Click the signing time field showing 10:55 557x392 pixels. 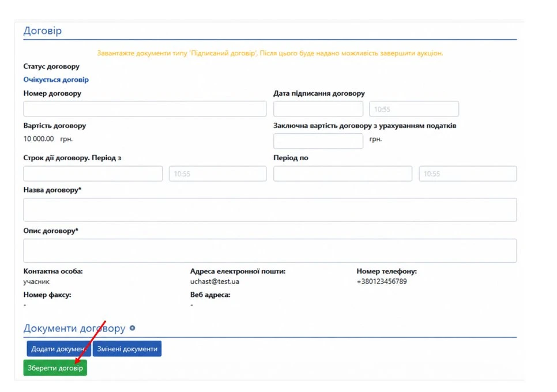[414, 109]
